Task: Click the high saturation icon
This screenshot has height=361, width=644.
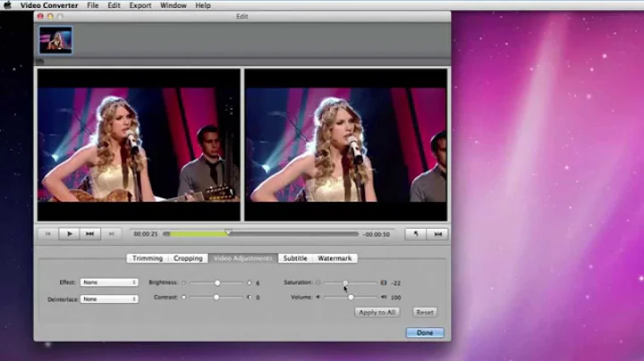Action: coord(383,282)
